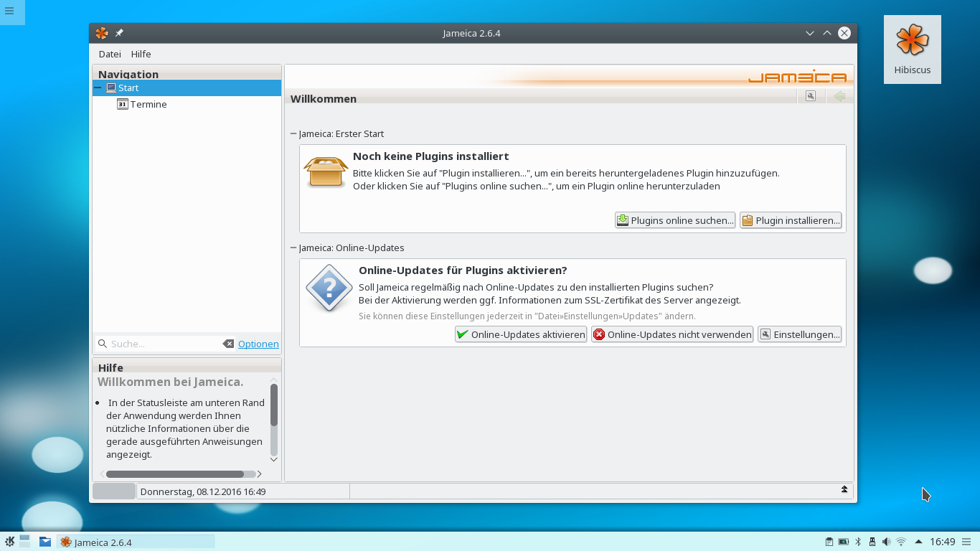This screenshot has width=980, height=551.
Task: Open the Wi-Fi network tray icon
Action: [902, 542]
